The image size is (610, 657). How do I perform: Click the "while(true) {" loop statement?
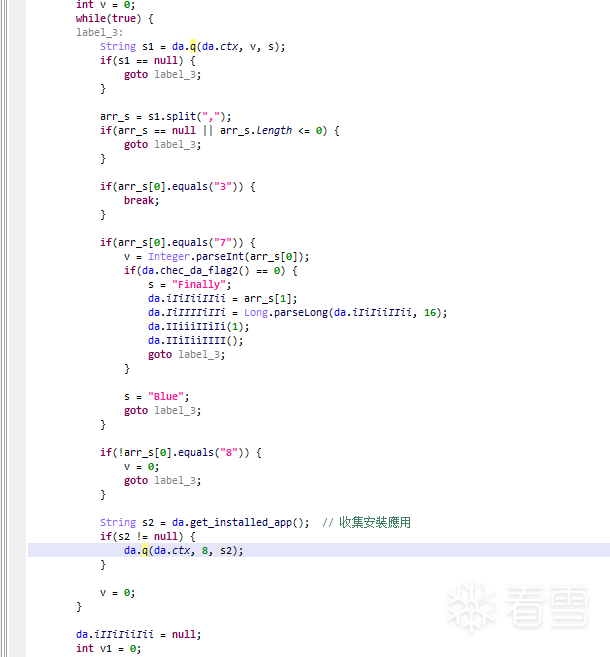pos(114,19)
